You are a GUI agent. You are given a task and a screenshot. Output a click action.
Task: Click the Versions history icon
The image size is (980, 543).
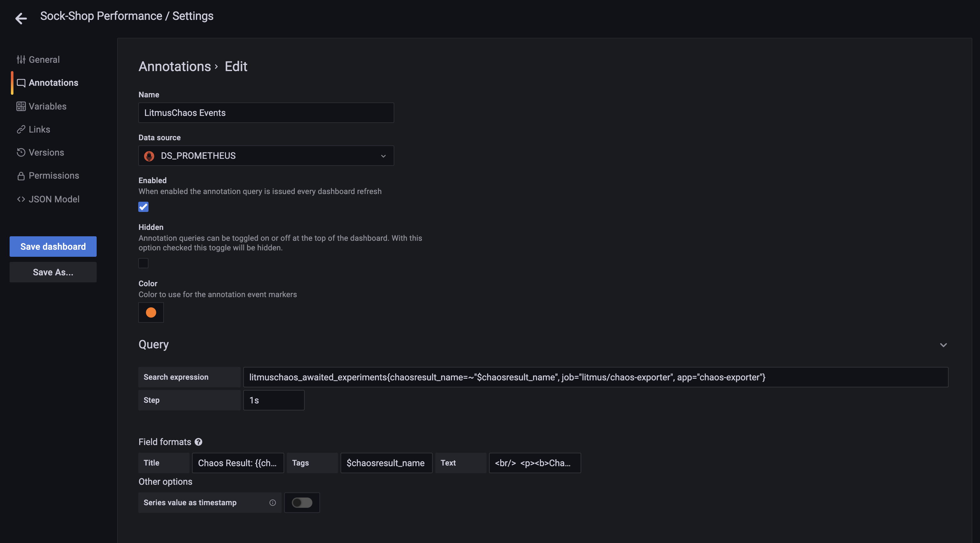click(21, 152)
